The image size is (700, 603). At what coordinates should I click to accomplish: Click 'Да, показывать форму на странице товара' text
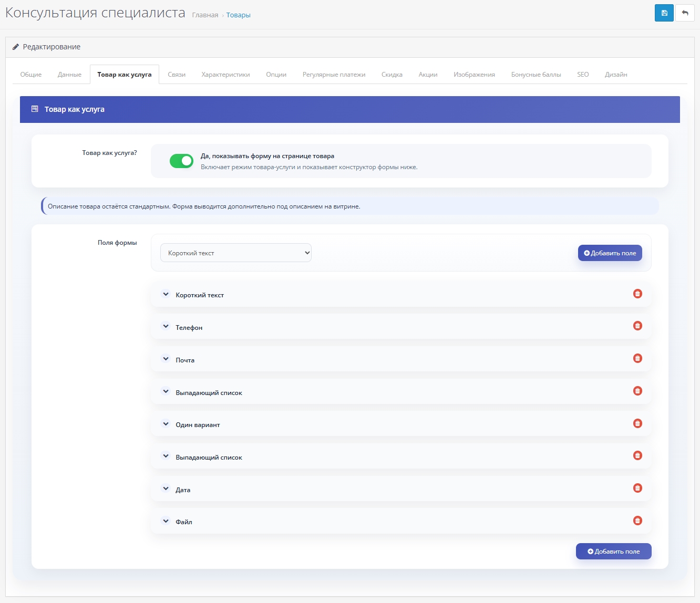[x=267, y=156]
